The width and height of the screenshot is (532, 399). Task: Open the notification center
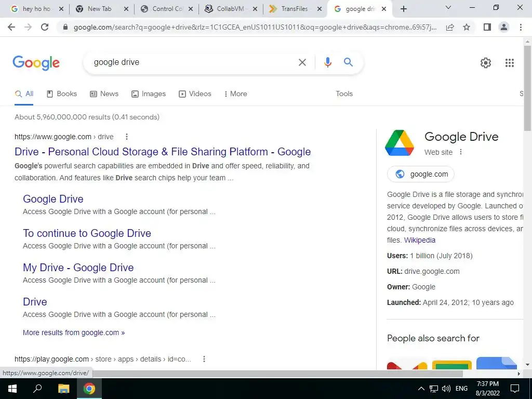[515, 389]
